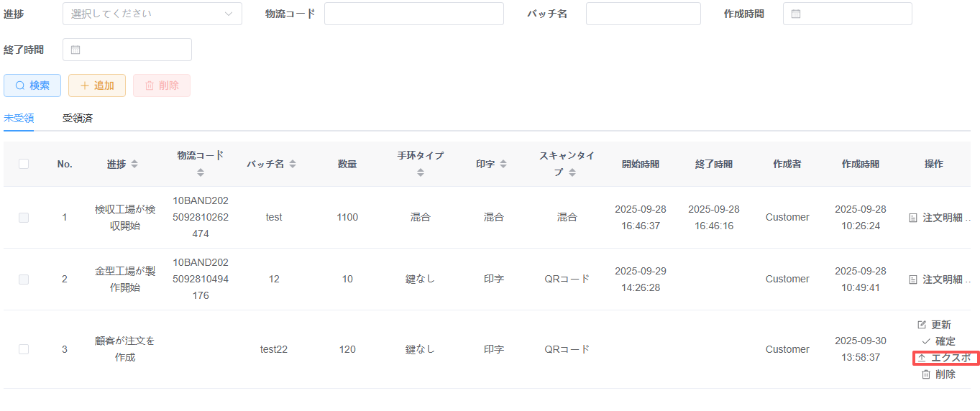
Task: Click the sort arrows beside 進捗 column header
Action: tap(134, 165)
